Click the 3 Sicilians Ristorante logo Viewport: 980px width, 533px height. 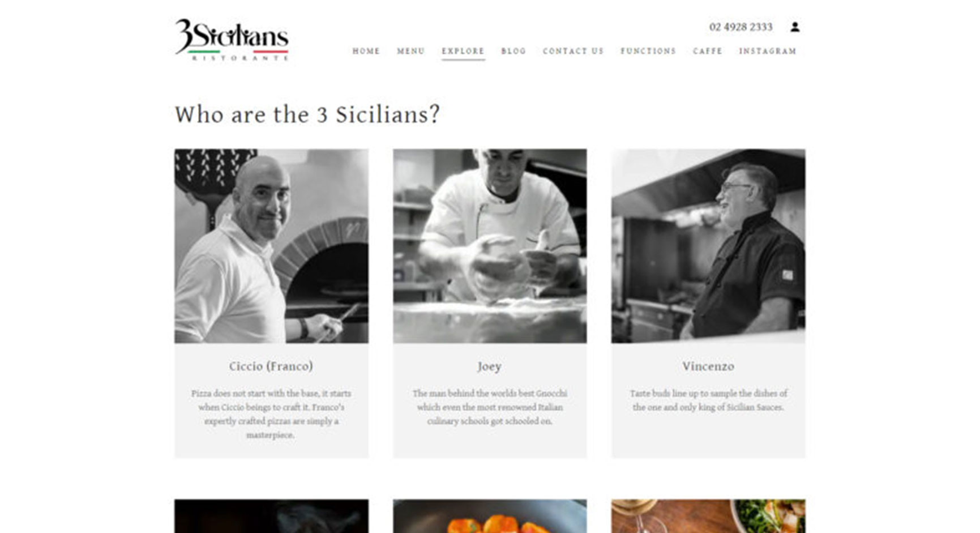click(x=232, y=40)
